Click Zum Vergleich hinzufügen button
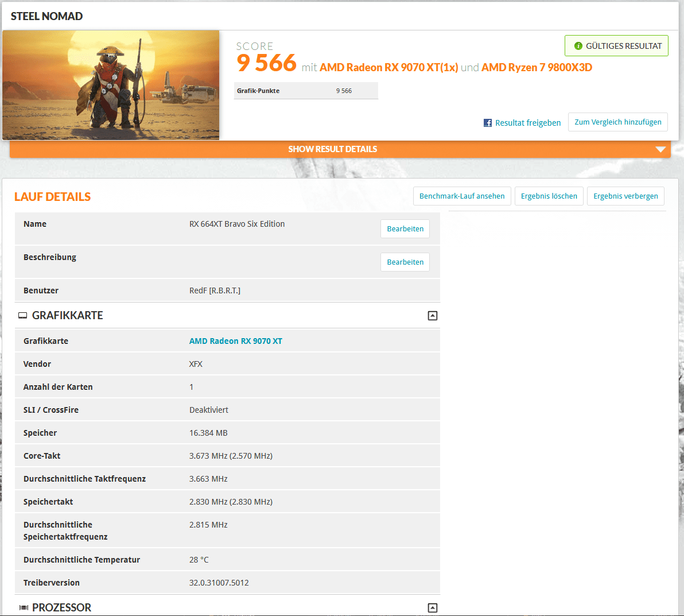This screenshot has width=684, height=616. pyautogui.click(x=617, y=122)
